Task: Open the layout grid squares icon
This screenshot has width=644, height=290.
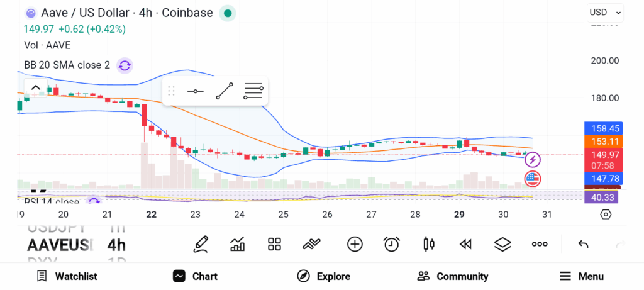Action: point(274,244)
